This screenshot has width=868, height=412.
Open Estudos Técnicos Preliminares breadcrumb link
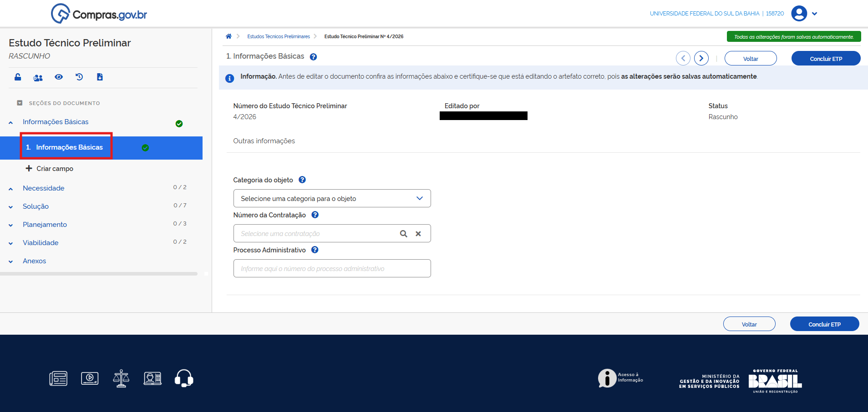[278, 36]
